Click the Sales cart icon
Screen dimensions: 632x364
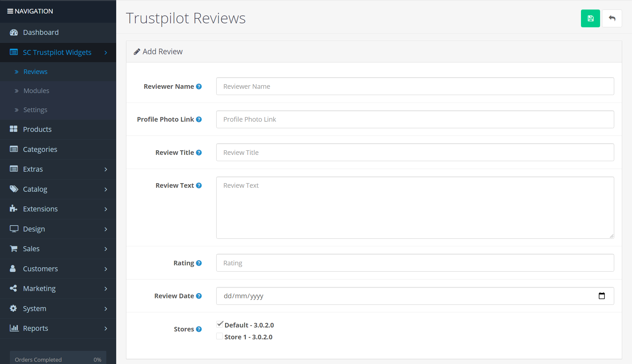[x=14, y=249]
